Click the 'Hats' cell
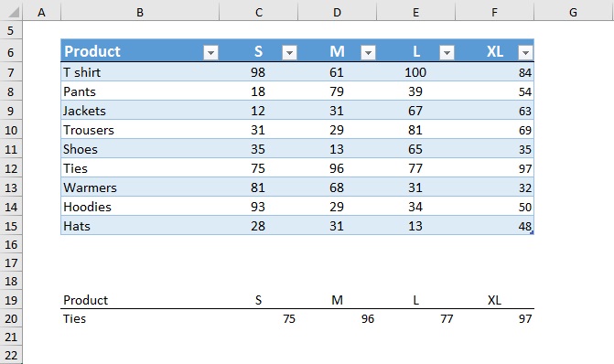Screen dimensions: 614x364 [140, 226]
